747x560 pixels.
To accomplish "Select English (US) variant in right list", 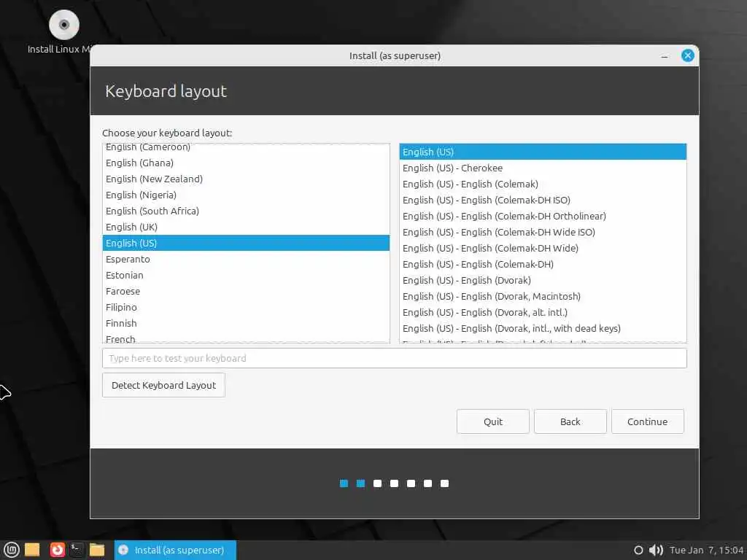I will tap(543, 152).
